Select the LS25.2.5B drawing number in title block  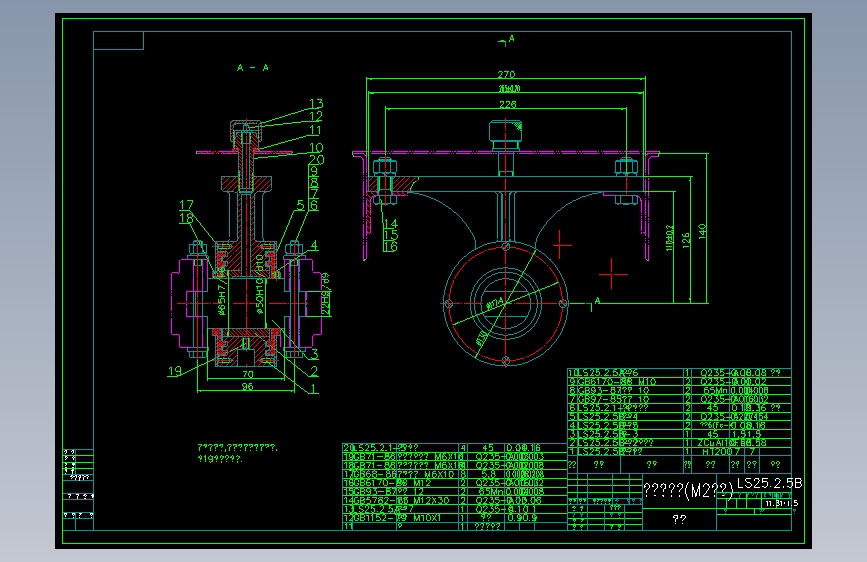[769, 483]
